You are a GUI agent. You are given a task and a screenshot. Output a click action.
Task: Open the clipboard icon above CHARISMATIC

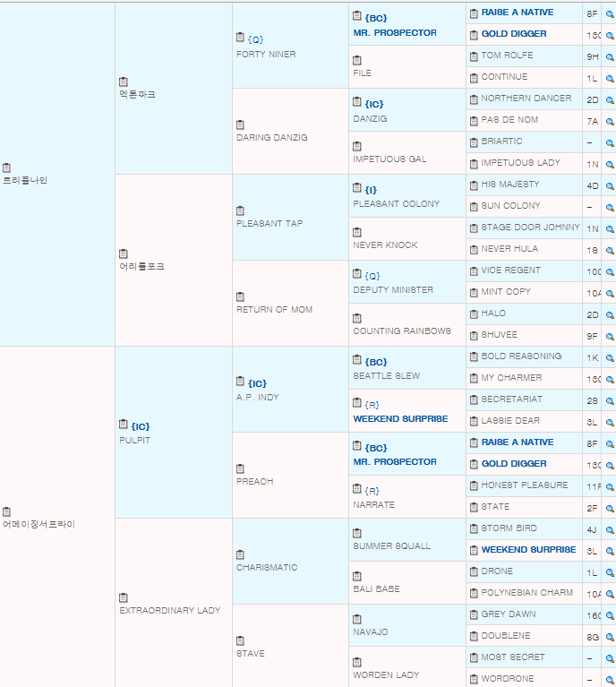[x=240, y=554]
